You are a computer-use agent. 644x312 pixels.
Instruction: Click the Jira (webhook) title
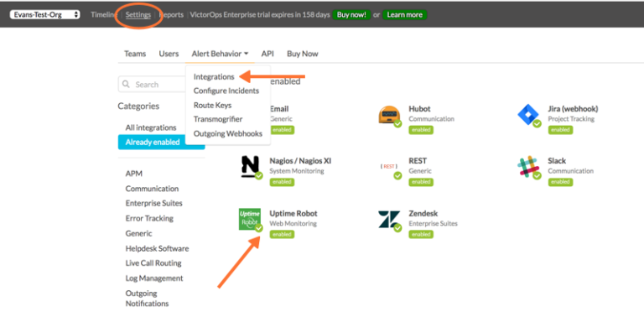[x=573, y=109]
